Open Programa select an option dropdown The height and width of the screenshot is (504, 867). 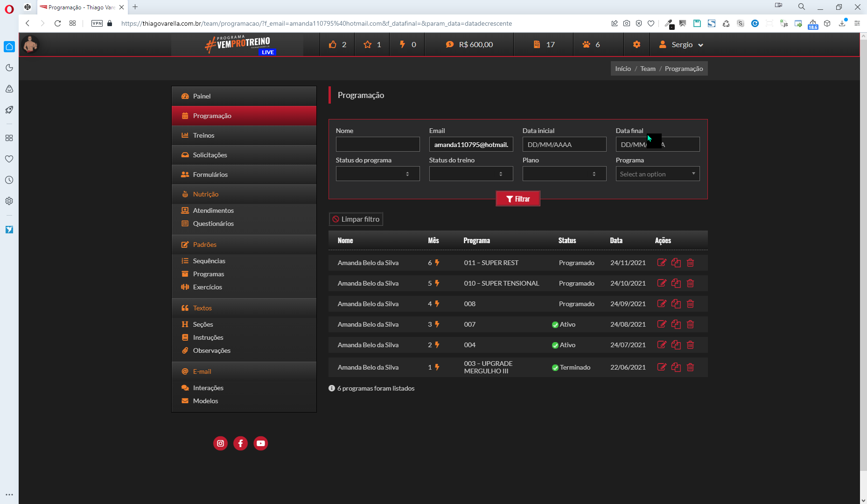tap(657, 174)
